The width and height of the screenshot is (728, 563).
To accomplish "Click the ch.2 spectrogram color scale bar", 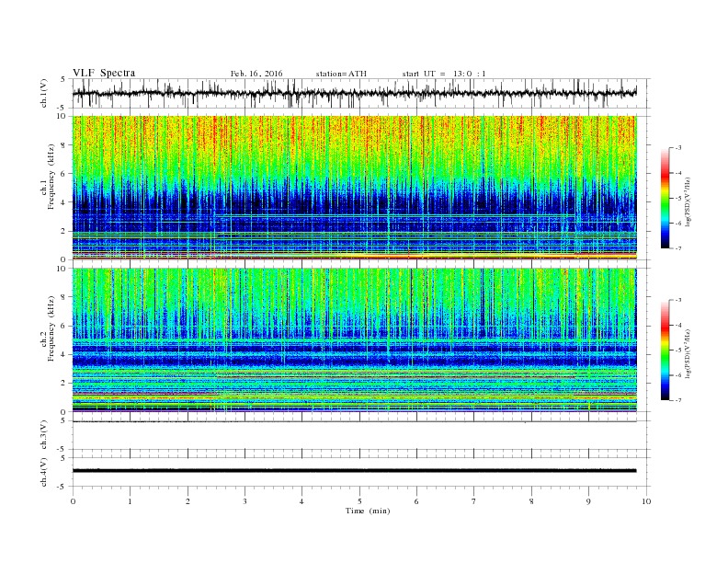I will tap(665, 350).
